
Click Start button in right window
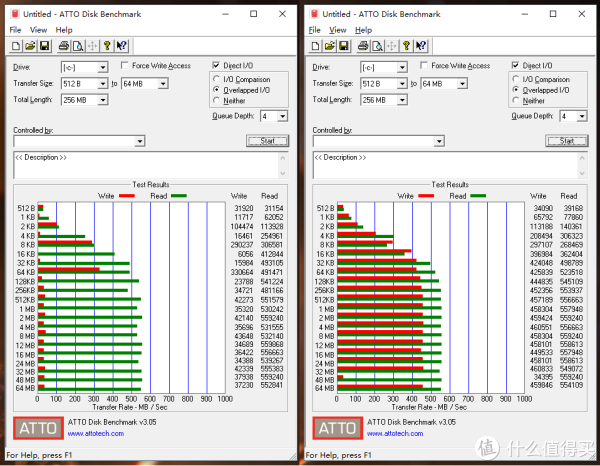[567, 141]
